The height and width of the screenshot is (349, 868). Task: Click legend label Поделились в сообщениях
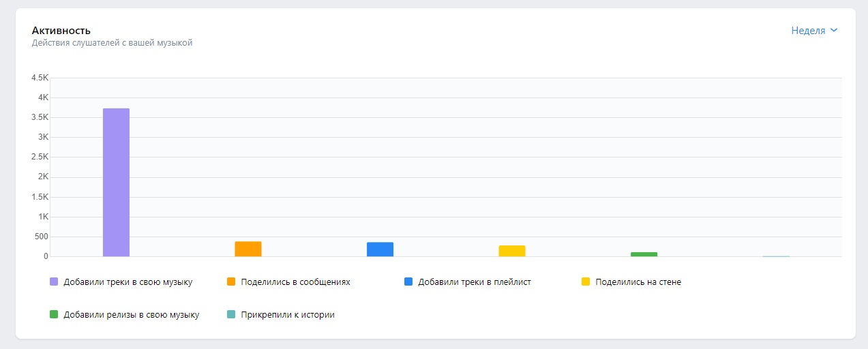pyautogui.click(x=295, y=282)
